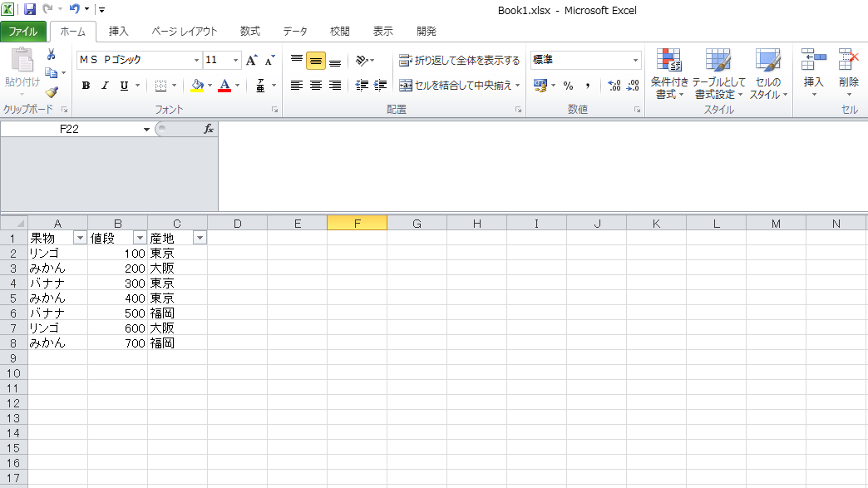Click the increase indent icon
This screenshot has height=488, width=868.
[380, 85]
